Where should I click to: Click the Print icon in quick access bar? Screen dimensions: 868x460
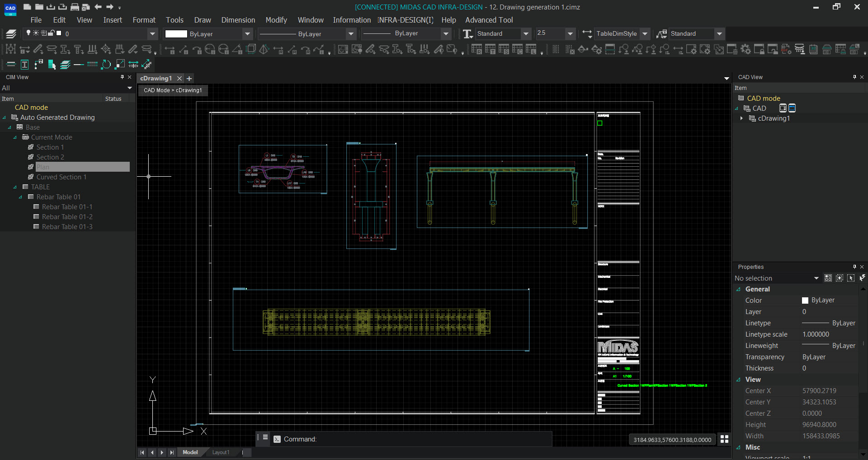[75, 7]
